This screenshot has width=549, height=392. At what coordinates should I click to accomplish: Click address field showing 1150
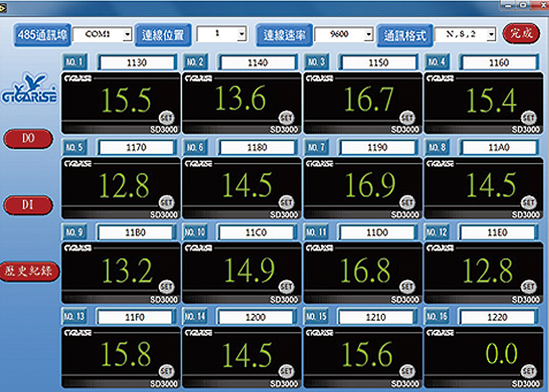[x=379, y=63]
